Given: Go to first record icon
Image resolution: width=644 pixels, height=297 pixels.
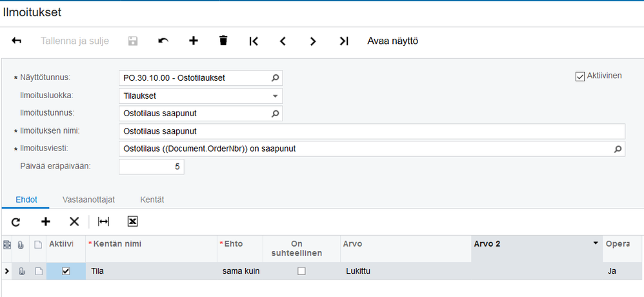Looking at the screenshot, I should point(254,41).
